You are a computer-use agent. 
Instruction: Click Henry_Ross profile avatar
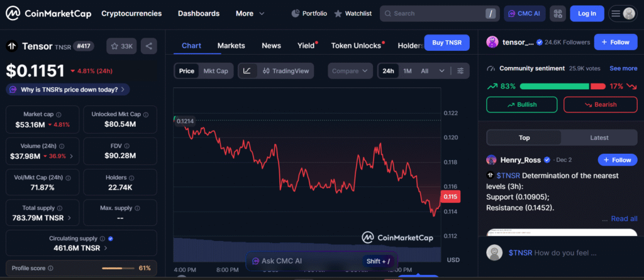pos(491,160)
